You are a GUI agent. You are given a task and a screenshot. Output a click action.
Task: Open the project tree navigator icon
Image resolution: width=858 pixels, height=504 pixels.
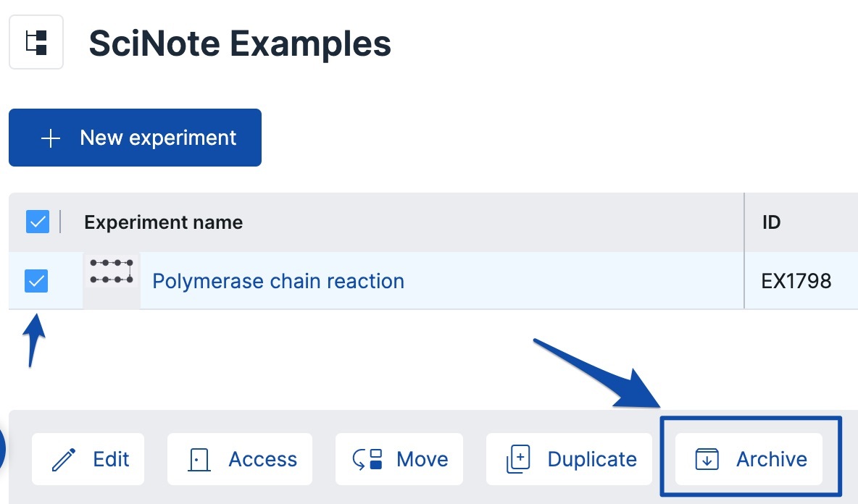click(x=36, y=42)
